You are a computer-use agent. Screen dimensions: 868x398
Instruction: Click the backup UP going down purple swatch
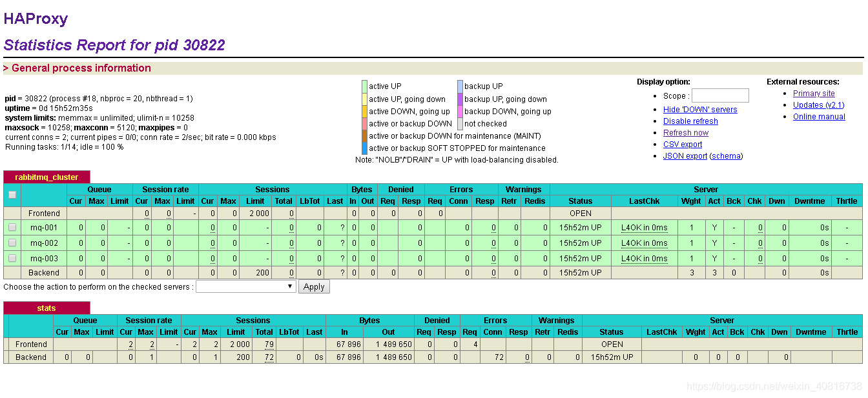pos(460,99)
